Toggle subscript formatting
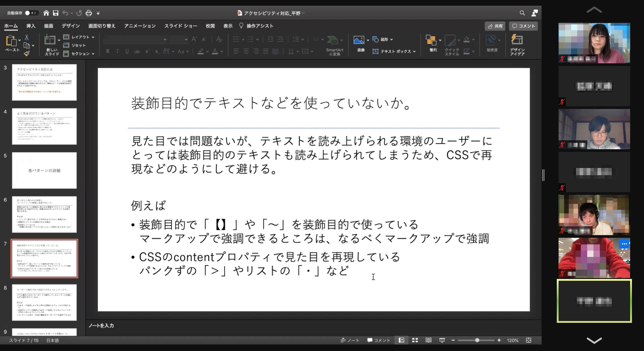 pyautogui.click(x=157, y=51)
